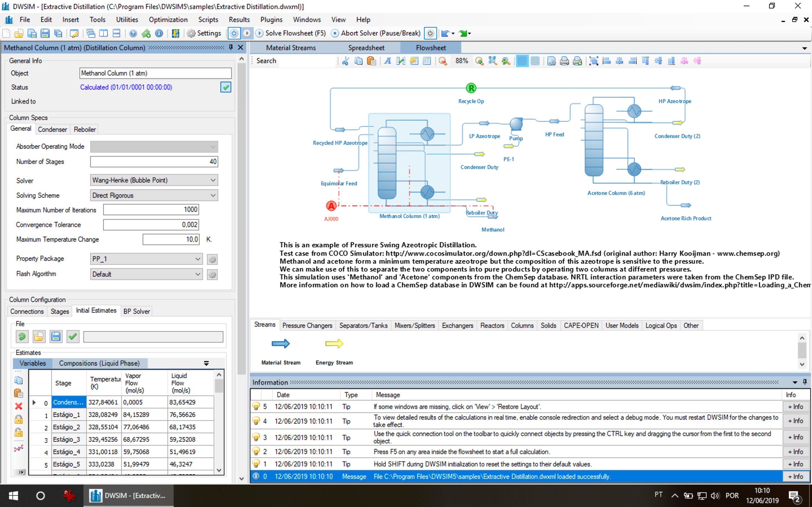Expand Info for the loaded file message
This screenshot has height=507, width=812.
(x=796, y=476)
